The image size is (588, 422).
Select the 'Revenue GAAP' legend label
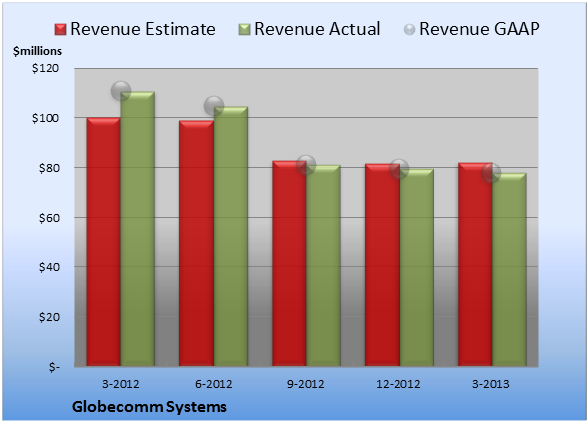click(479, 29)
